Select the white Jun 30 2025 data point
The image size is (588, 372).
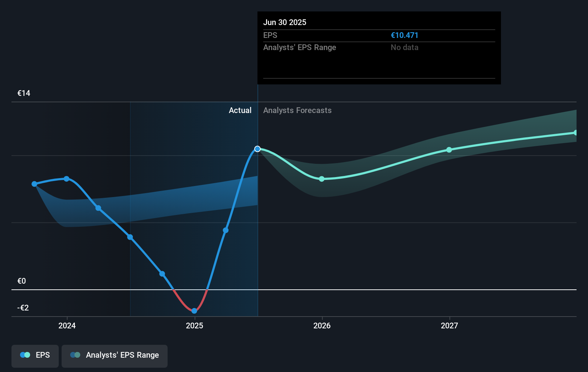257,149
